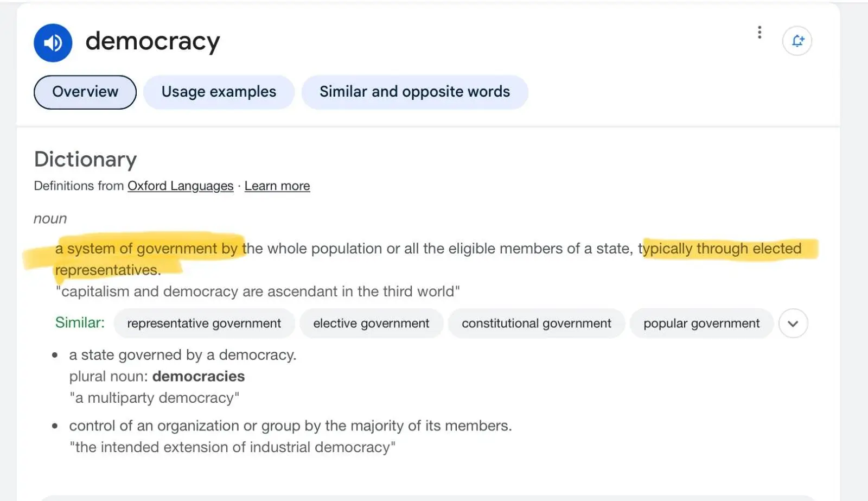
Task: Click the Dictionary section heading
Action: 85,160
